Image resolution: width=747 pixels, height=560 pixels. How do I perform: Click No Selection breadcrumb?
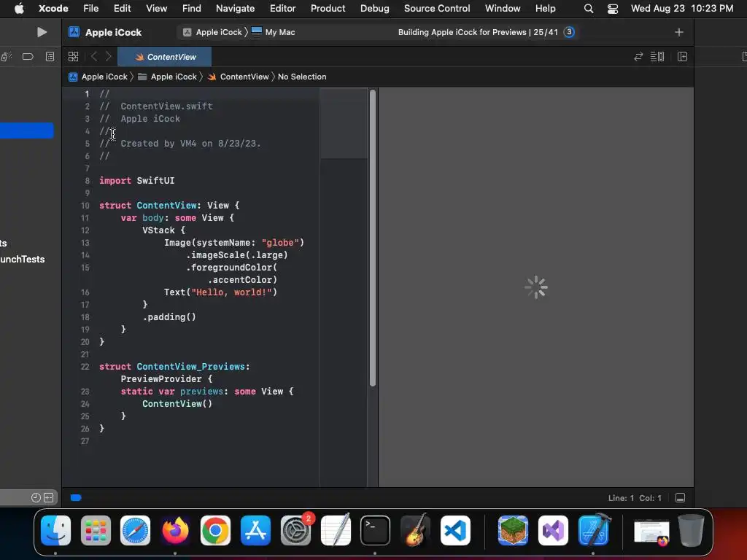coord(302,77)
